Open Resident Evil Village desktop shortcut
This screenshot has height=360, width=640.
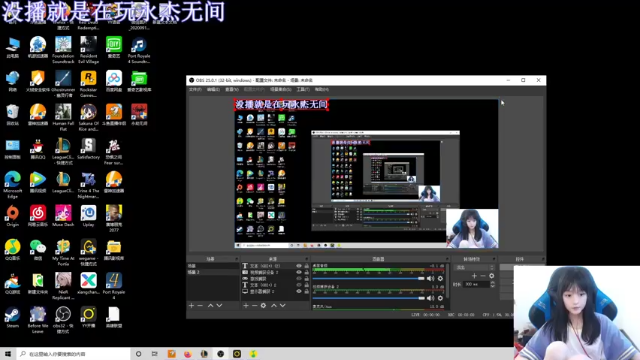pos(88,50)
